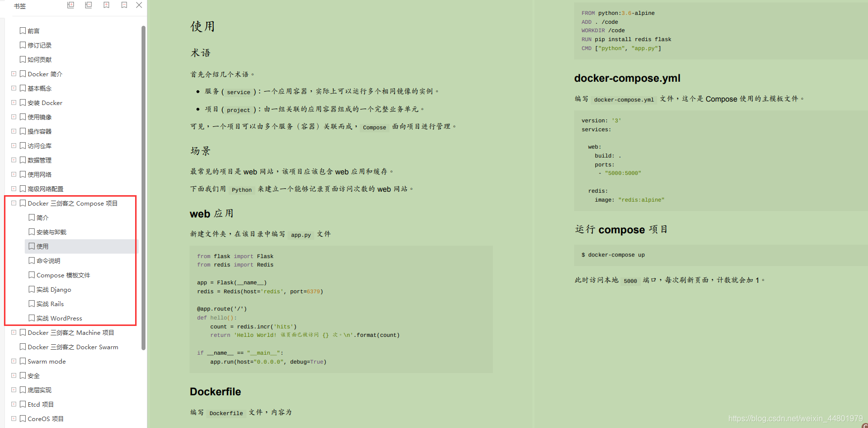The width and height of the screenshot is (868, 428).
Task: Expand the Etcd 项目 bookmark node
Action: tap(14, 404)
